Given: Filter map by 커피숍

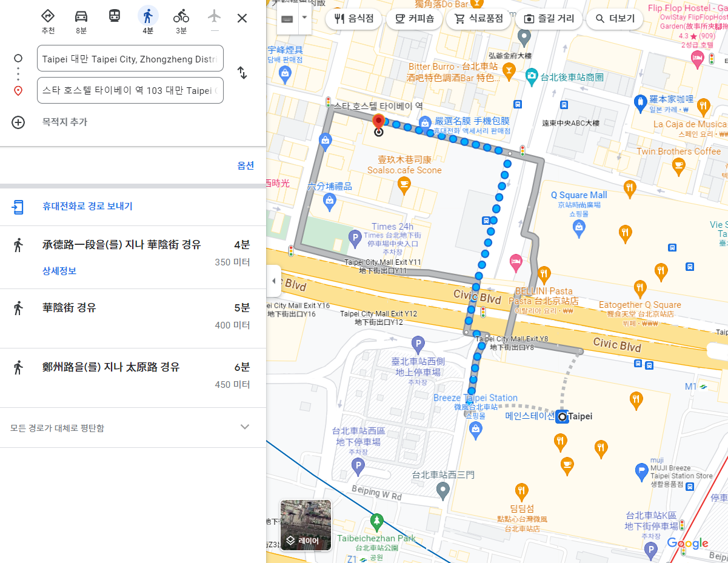Looking at the screenshot, I should (414, 19).
